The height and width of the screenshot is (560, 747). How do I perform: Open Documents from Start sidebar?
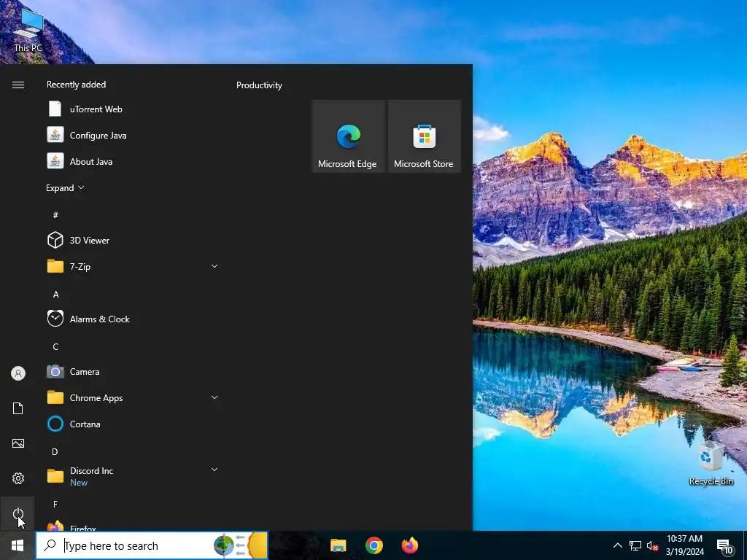tap(18, 408)
